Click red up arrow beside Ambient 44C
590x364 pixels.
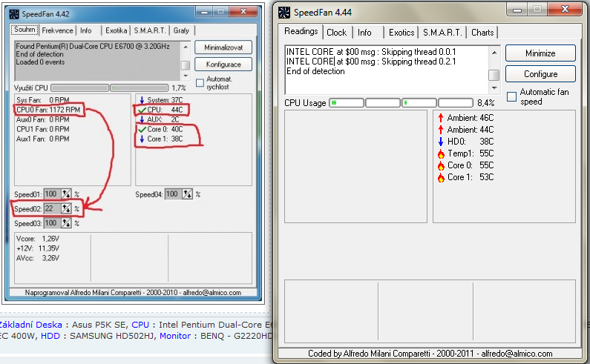pyautogui.click(x=441, y=130)
